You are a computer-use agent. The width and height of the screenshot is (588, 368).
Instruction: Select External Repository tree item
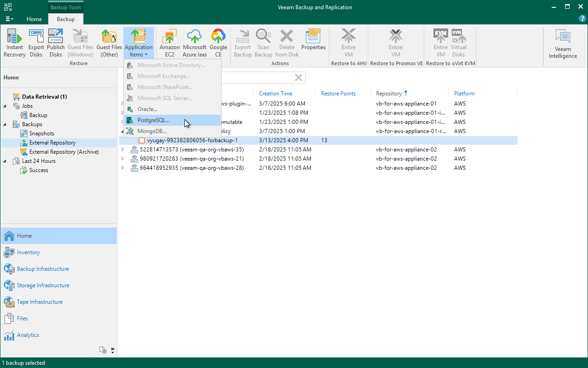(x=52, y=143)
